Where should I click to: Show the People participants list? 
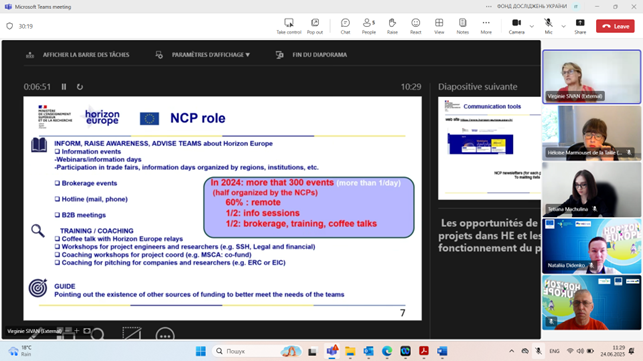[x=369, y=26]
